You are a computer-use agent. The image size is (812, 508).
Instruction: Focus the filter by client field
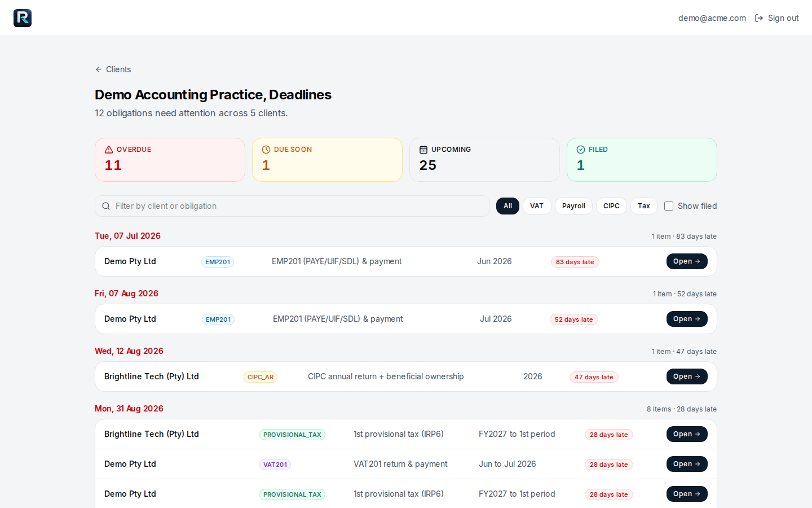pyautogui.click(x=292, y=206)
